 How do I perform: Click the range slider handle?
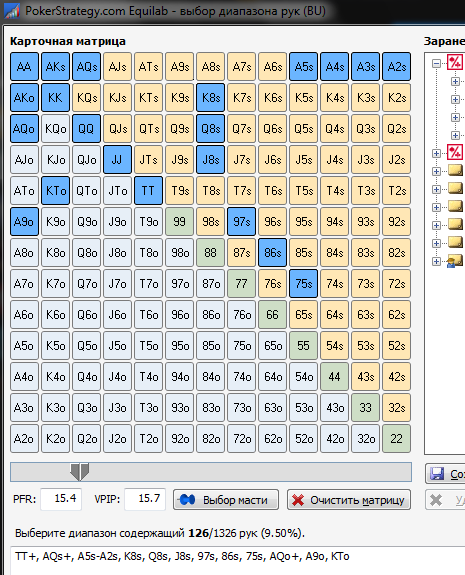(x=80, y=472)
